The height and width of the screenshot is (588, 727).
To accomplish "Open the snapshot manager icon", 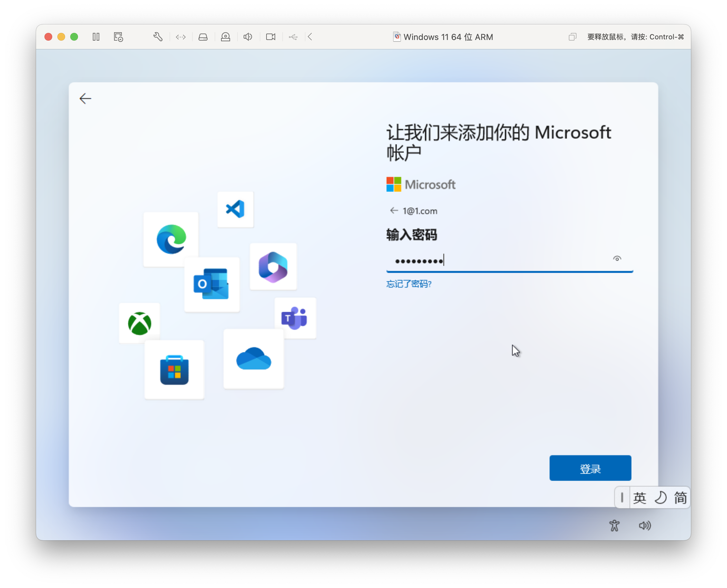I will [x=118, y=37].
